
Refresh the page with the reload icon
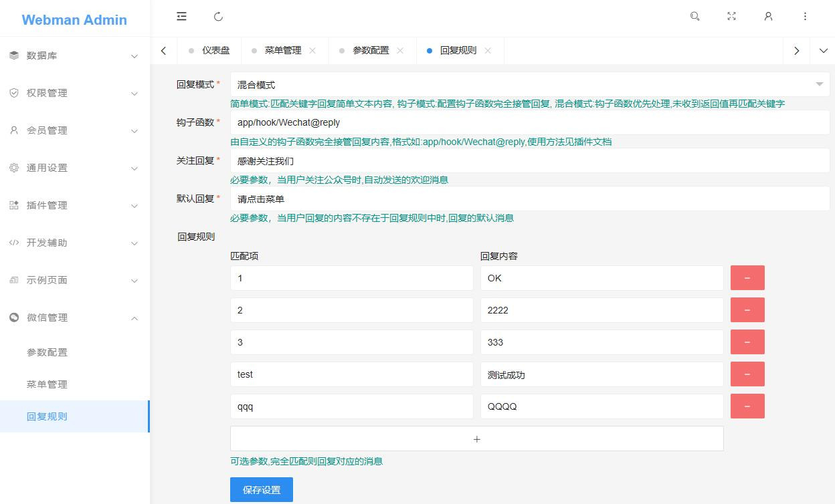pyautogui.click(x=218, y=17)
